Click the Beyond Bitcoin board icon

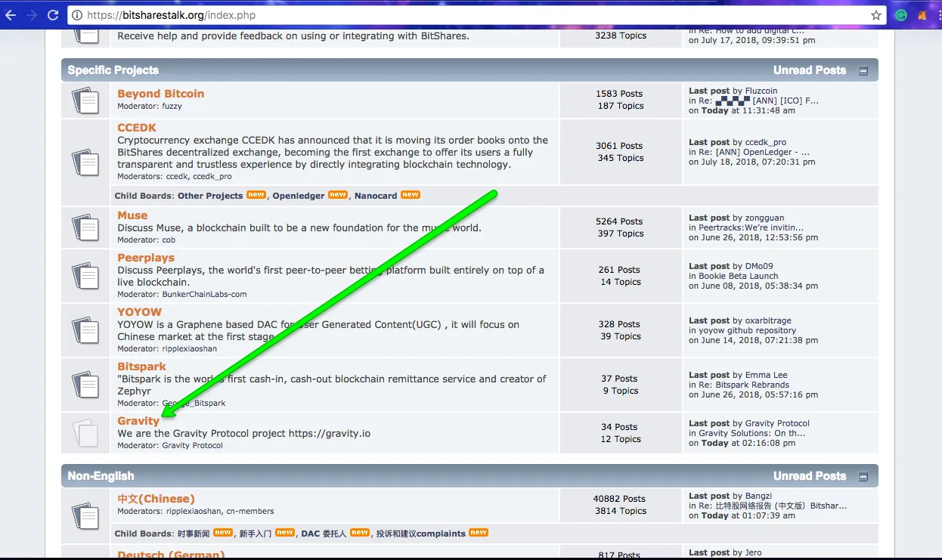click(x=85, y=100)
